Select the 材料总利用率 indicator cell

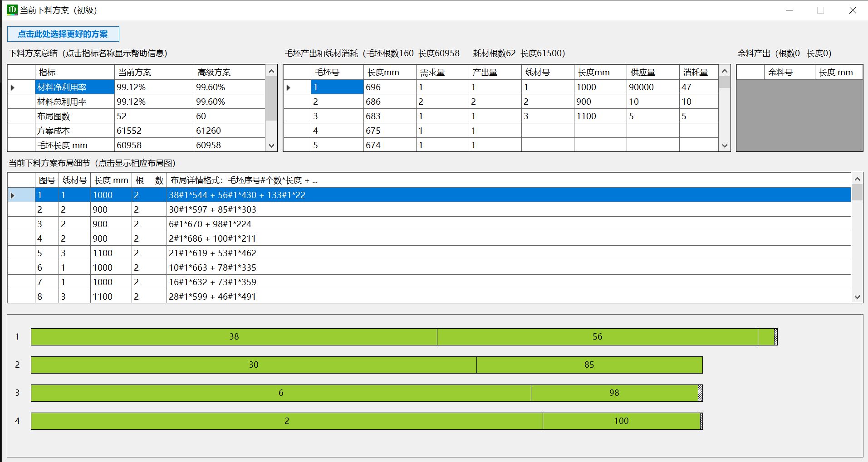(x=75, y=102)
